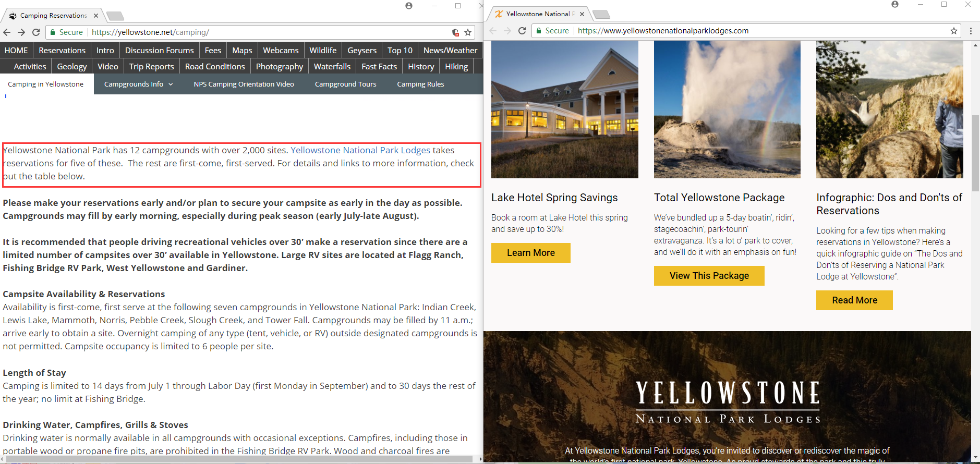Screen dimensions: 980x464
Task: Click scroll-down arrow in Lodges window
Action: (975, 458)
